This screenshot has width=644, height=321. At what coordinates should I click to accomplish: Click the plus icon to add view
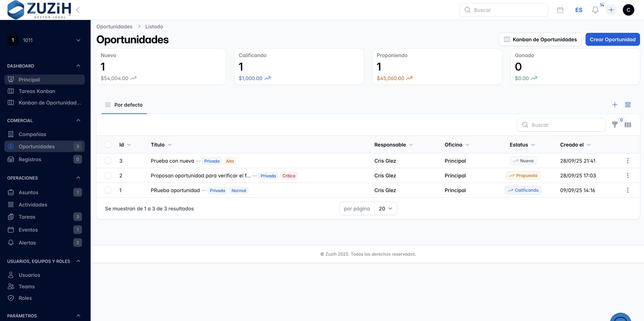coord(615,105)
